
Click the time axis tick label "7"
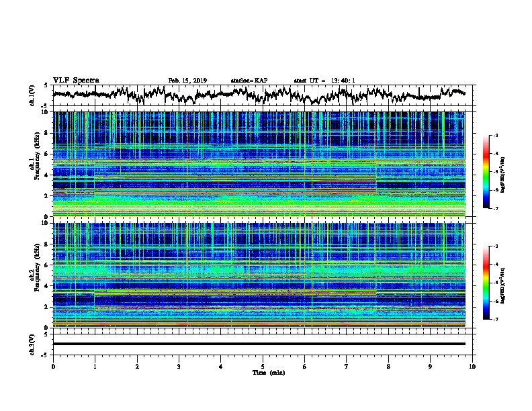(347, 367)
